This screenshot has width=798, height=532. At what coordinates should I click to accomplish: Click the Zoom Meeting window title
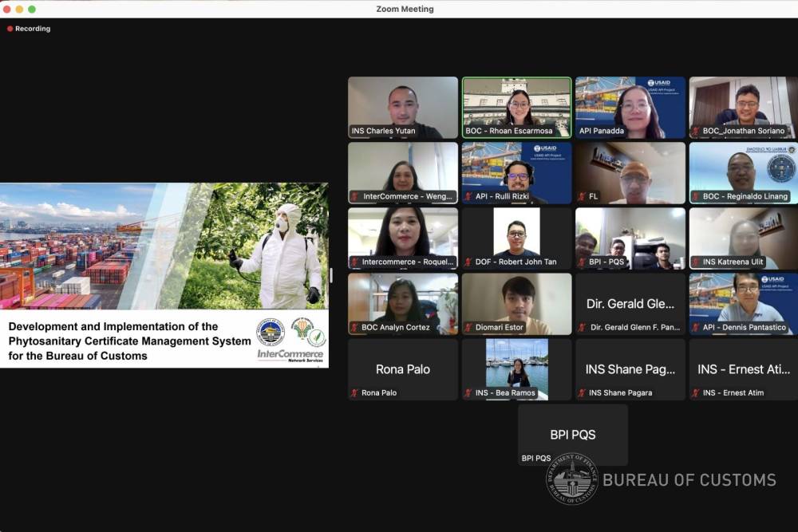405,9
